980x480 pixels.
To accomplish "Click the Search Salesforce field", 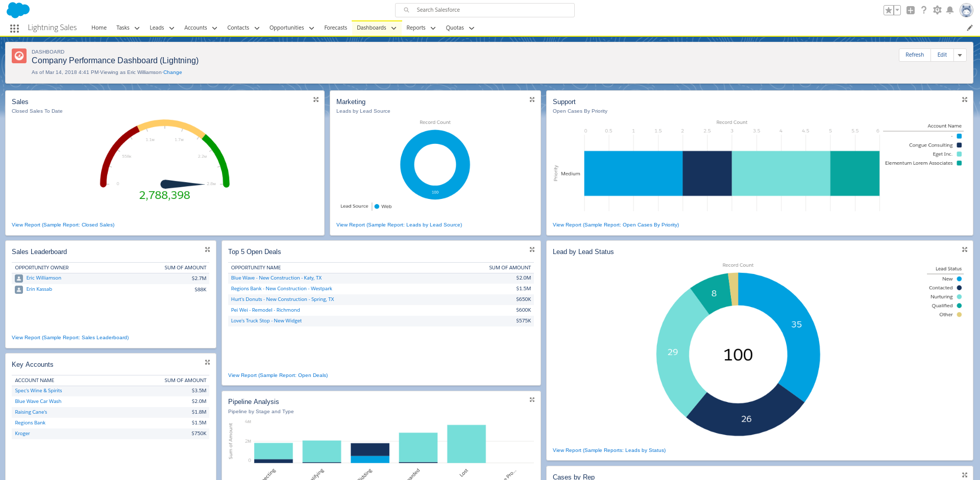I will [485, 10].
